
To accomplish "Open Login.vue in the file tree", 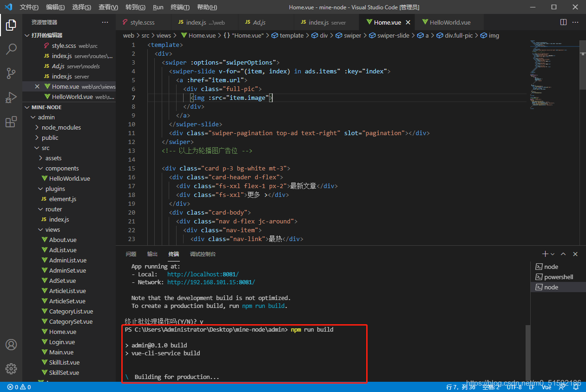I will coord(62,342).
